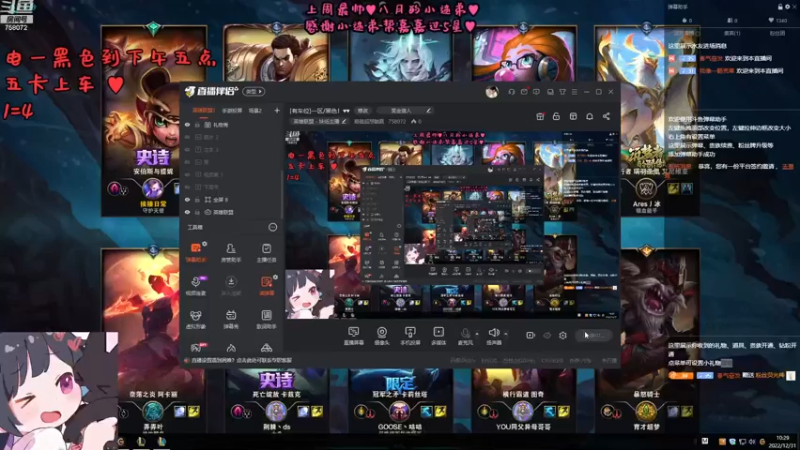Toggle the unlock padlock icon above preview
Screen dimensions: 800x450
(556, 116)
